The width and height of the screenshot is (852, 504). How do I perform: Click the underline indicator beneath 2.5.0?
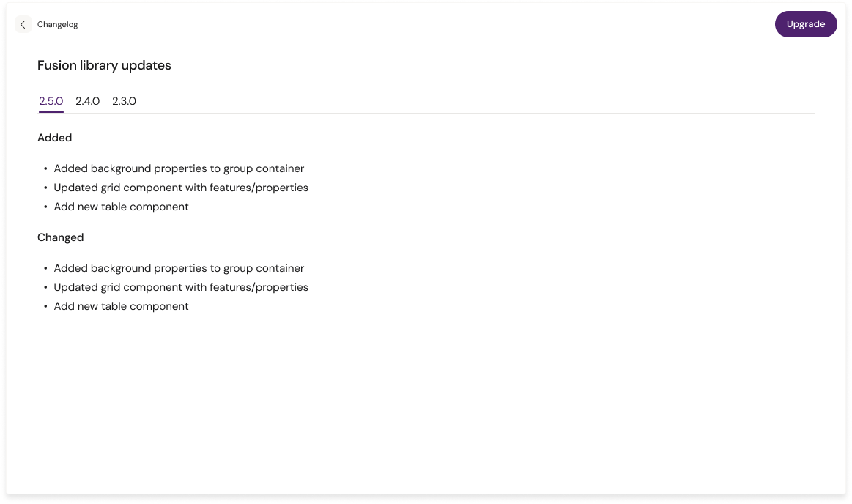tap(50, 112)
